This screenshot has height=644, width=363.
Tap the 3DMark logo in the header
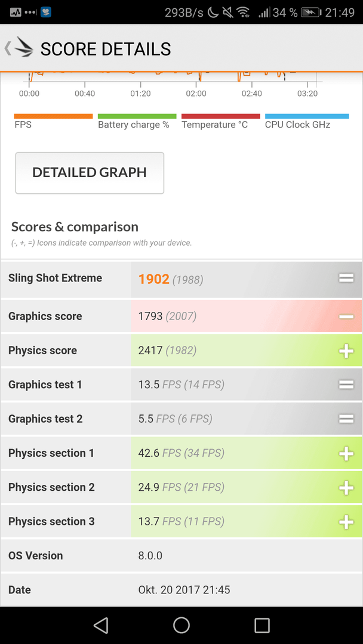point(24,48)
